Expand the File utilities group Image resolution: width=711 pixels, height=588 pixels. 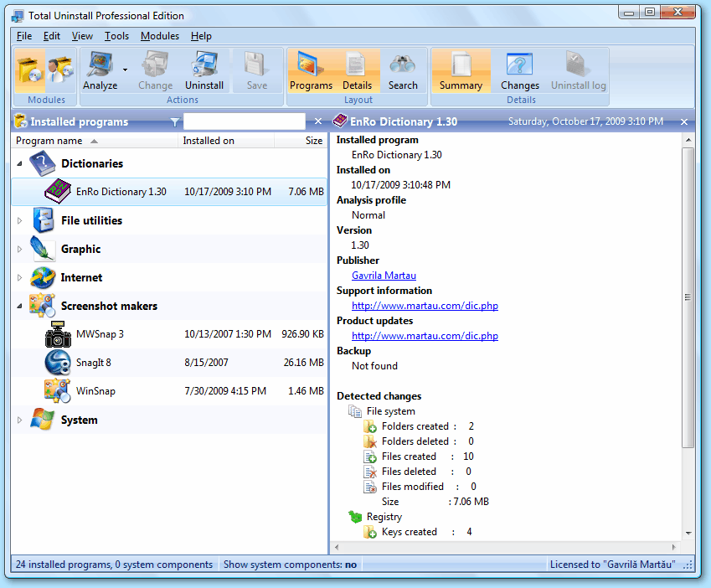pos(20,221)
